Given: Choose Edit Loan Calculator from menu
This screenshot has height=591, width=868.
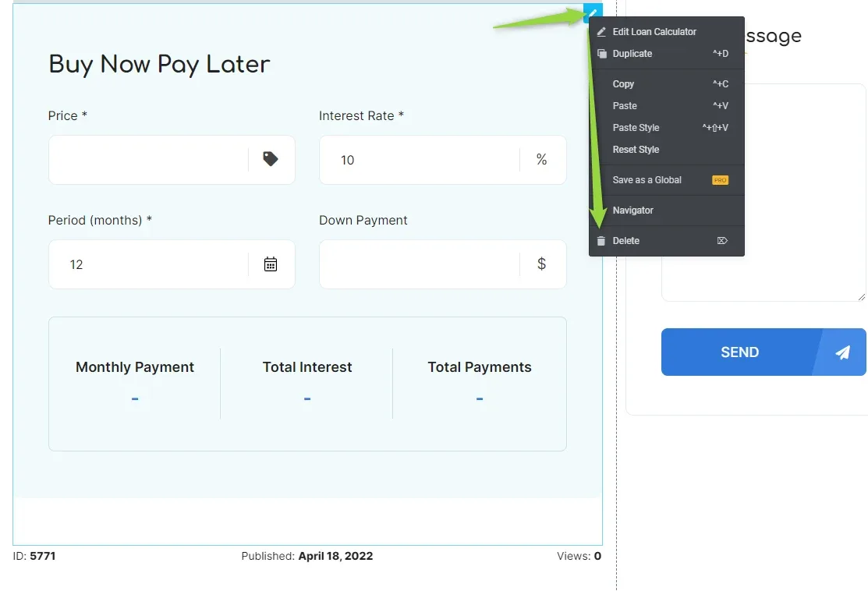Looking at the screenshot, I should 667,32.
